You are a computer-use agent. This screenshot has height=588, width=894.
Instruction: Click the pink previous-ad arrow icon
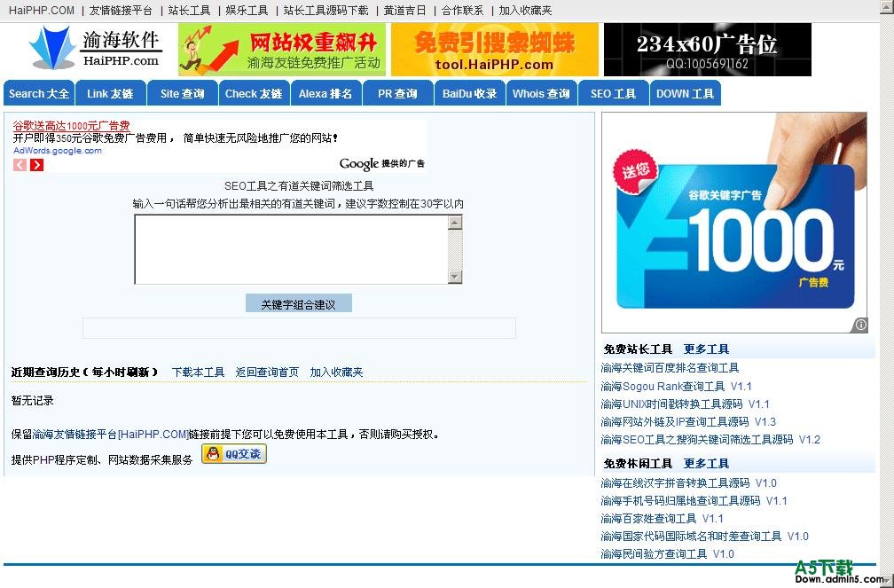pyautogui.click(x=20, y=165)
